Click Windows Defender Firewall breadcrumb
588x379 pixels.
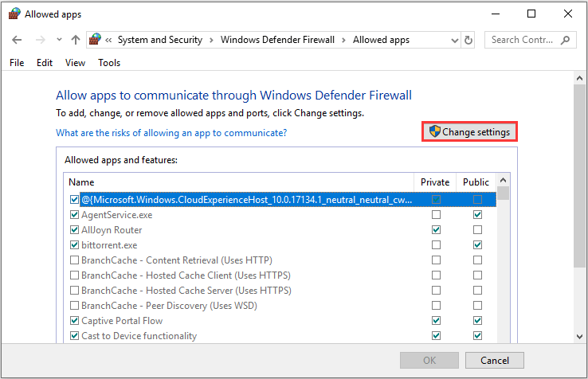tap(277, 40)
